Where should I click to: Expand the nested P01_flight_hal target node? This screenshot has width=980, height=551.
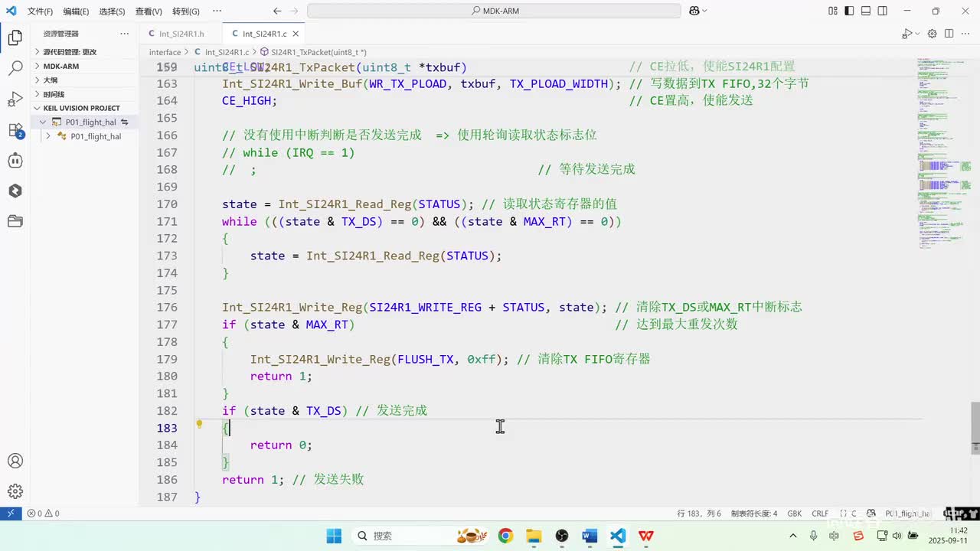coord(48,136)
